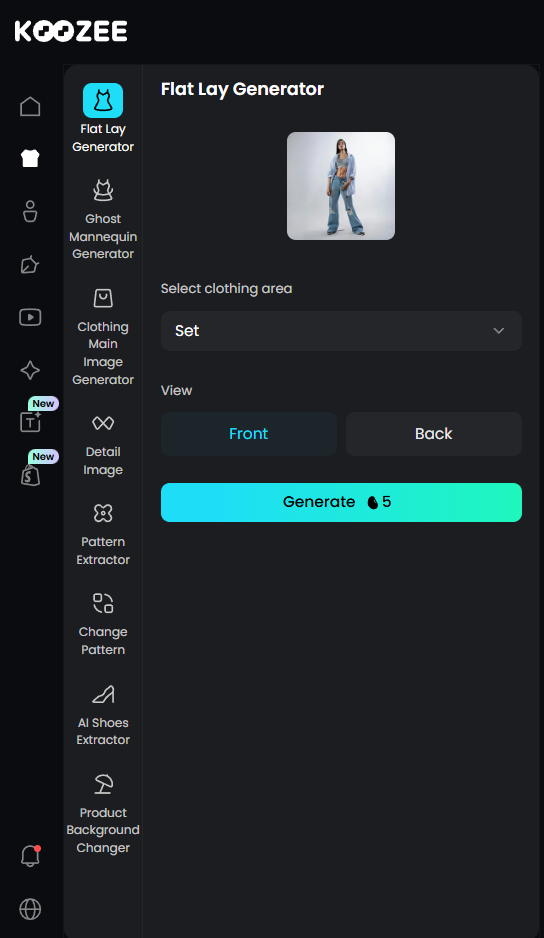Open the image edit pen sidebar icon
544x938 pixels.
tap(30, 264)
